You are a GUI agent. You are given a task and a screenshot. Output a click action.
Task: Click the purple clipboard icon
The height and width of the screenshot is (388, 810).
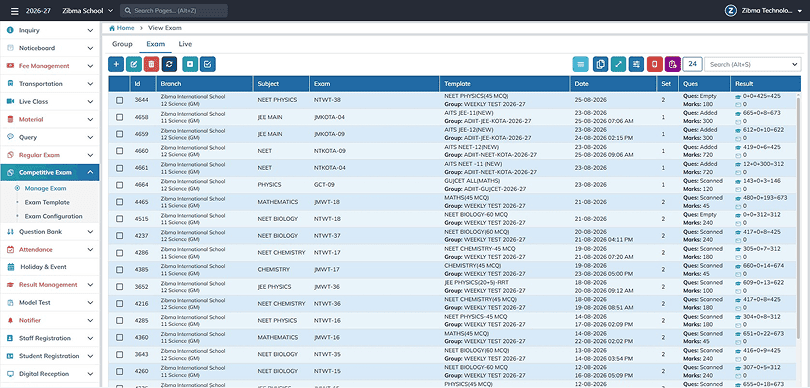coord(673,64)
